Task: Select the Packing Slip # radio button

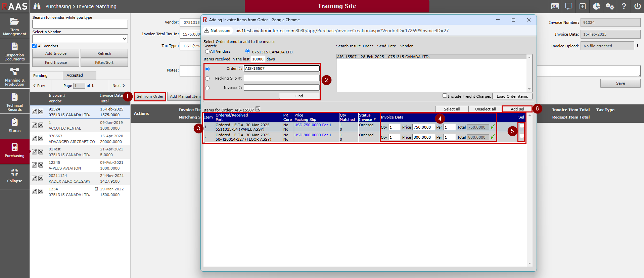Action: click(207, 79)
